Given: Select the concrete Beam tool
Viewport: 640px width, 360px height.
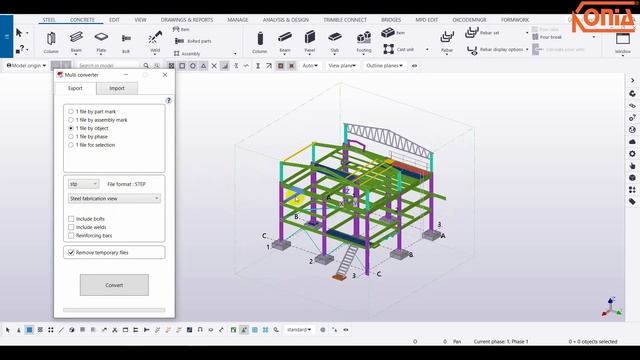Looking at the screenshot, I should tap(285, 41).
